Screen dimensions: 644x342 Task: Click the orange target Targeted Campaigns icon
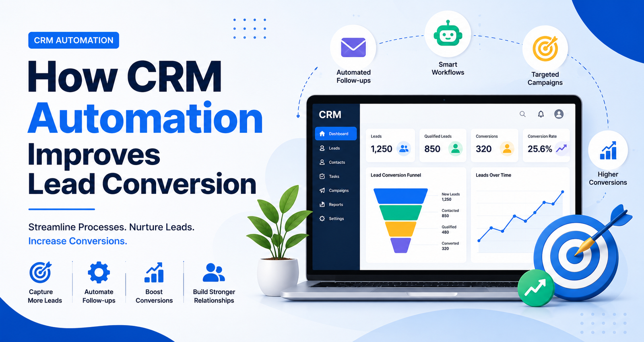tap(545, 48)
